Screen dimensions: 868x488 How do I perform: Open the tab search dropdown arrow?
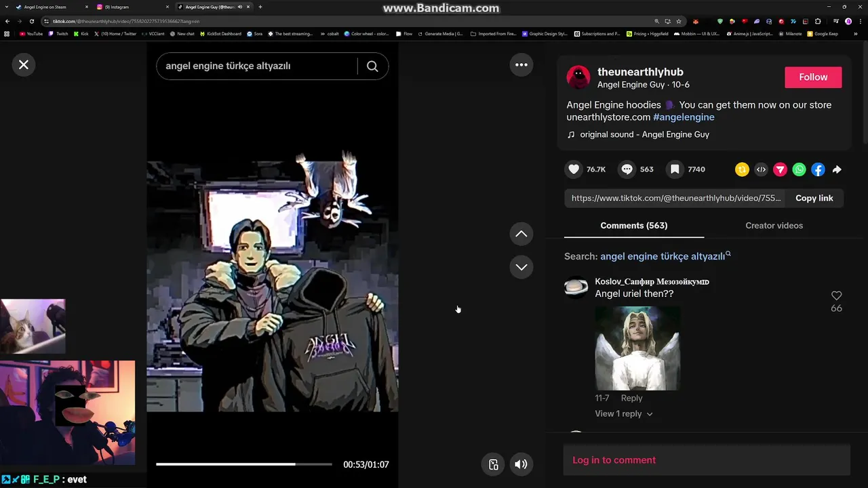(x=7, y=7)
